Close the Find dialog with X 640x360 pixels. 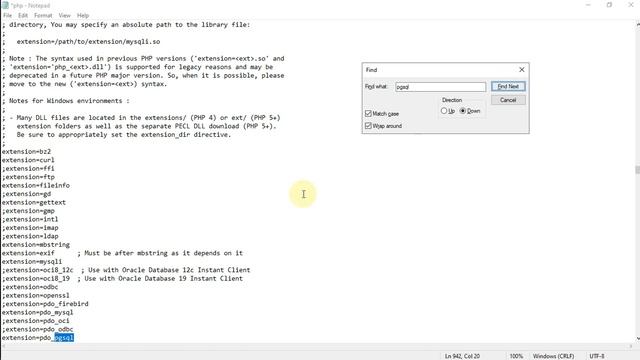pyautogui.click(x=522, y=70)
